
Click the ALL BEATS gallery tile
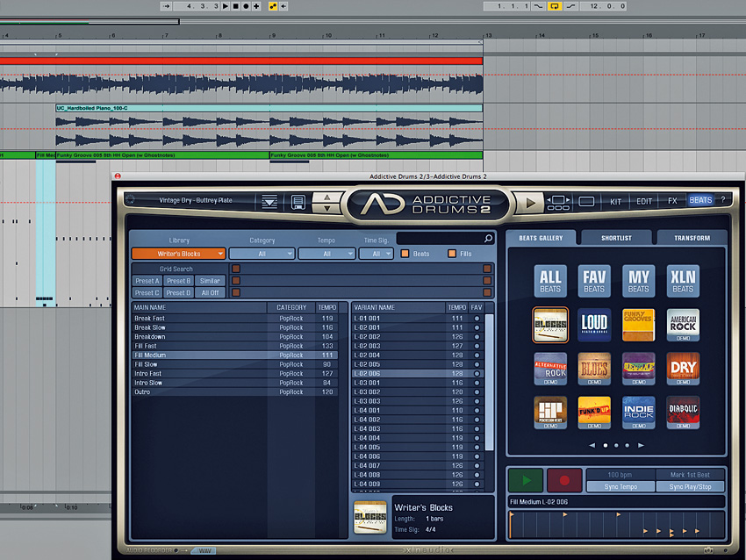click(550, 281)
